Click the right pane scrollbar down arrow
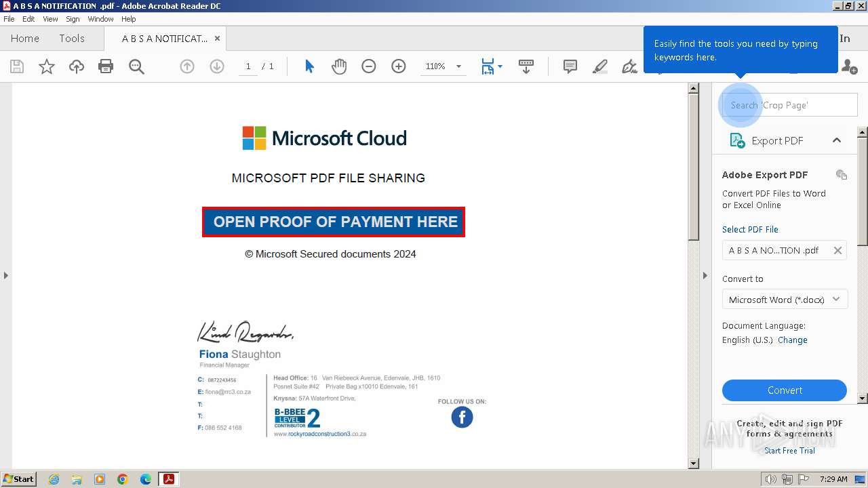The image size is (868, 488). tap(863, 399)
